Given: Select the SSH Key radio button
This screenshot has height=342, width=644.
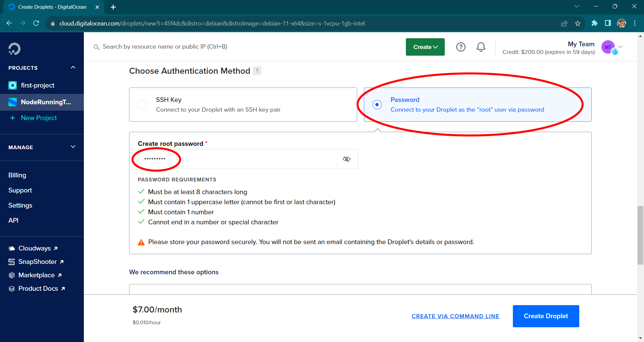Looking at the screenshot, I should coord(143,105).
